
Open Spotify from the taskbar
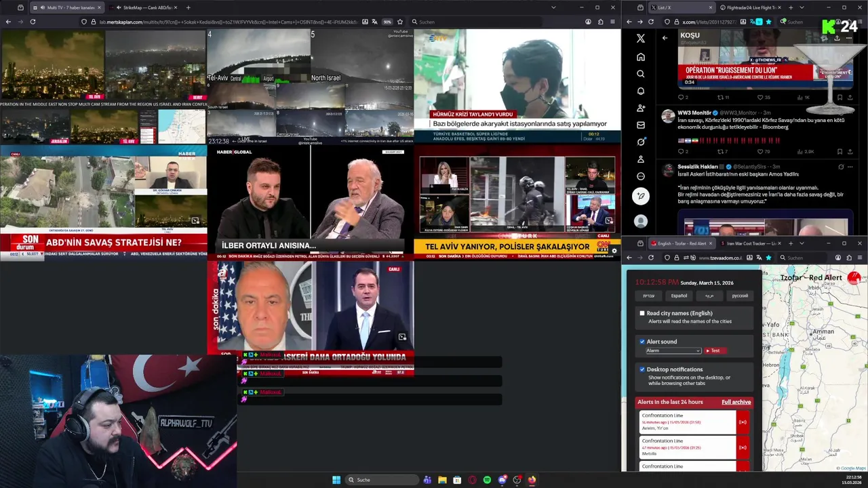[487, 480]
